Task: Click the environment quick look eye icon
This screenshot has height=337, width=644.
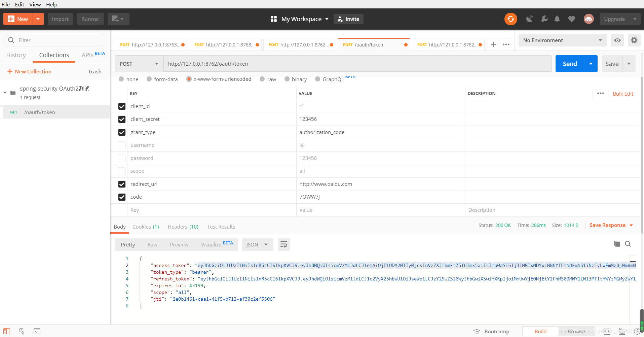Action: 617,40
